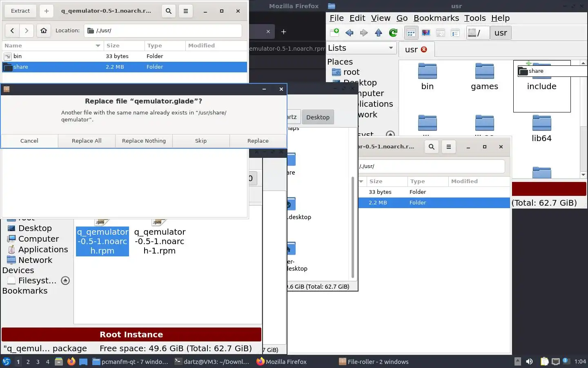This screenshot has width=588, height=368.
Task: Switch to the Desktop tab in middle window
Action: click(x=318, y=117)
